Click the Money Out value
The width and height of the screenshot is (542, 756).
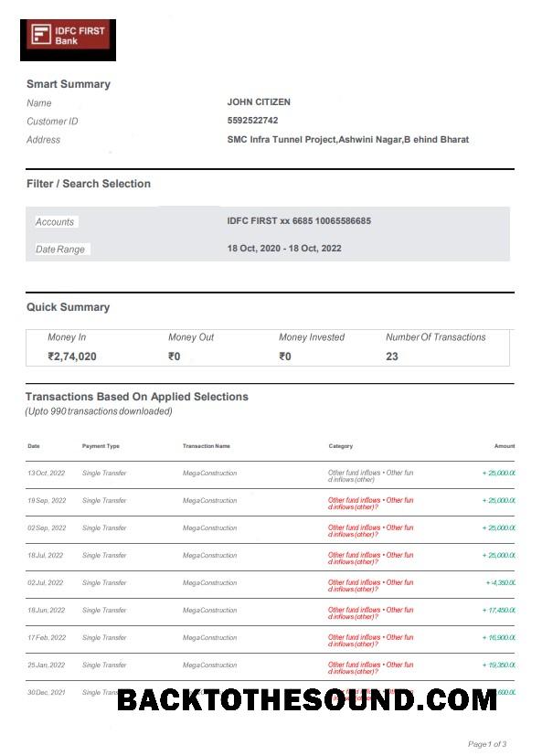pos(174,357)
